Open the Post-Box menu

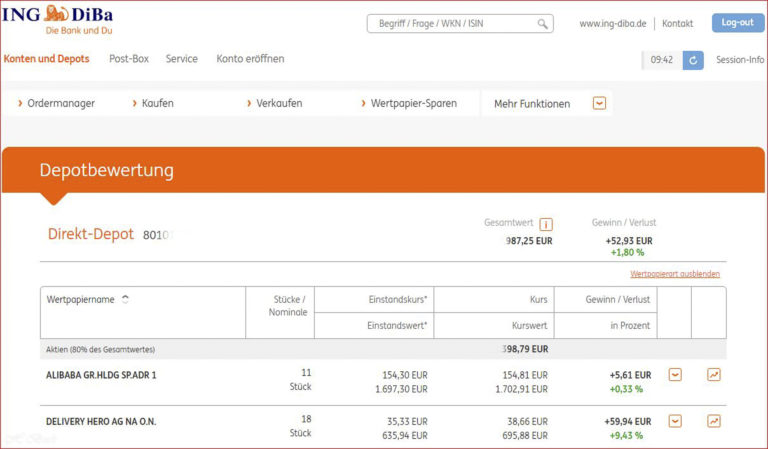(129, 59)
